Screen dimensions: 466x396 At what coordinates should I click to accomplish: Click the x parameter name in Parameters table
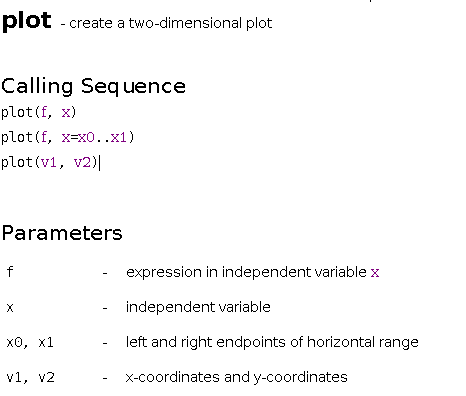[10, 308]
